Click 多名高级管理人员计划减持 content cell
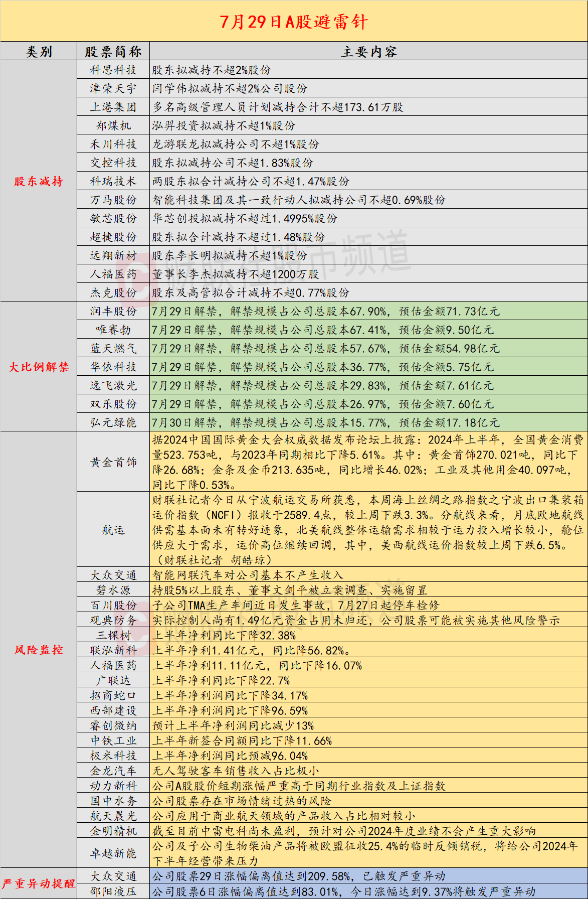 368,107
